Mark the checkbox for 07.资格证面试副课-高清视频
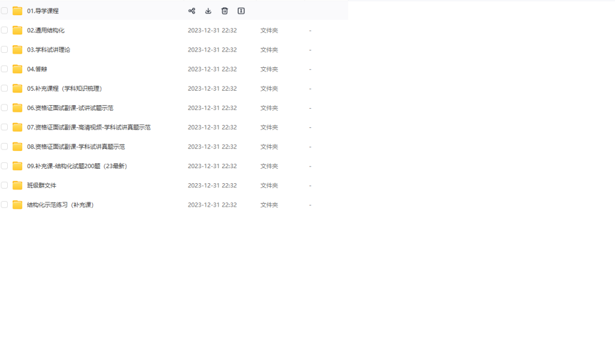Image resolution: width=615 pixels, height=364 pixels. [x=5, y=127]
